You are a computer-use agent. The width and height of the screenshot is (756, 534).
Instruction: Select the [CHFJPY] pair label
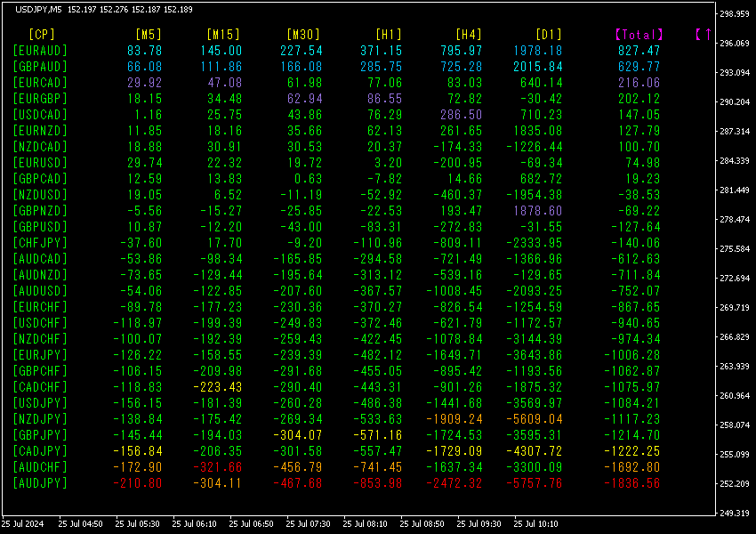40,243
